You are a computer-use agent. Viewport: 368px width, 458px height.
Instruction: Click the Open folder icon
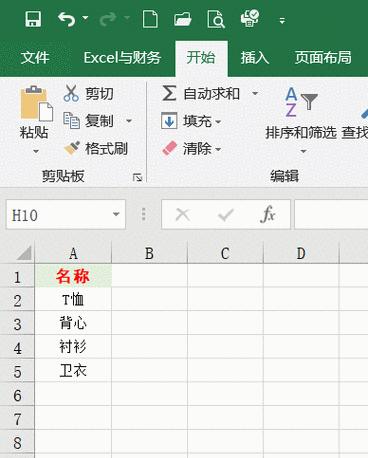pyautogui.click(x=183, y=19)
